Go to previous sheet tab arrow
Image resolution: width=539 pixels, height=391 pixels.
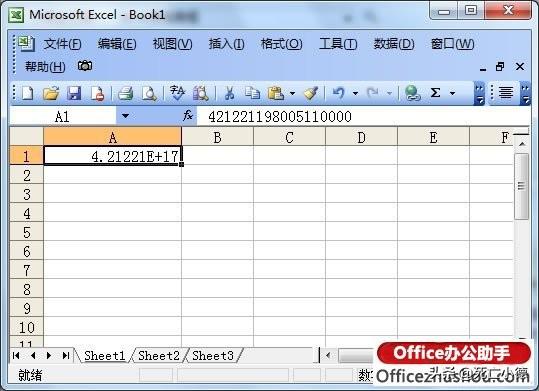click(33, 356)
